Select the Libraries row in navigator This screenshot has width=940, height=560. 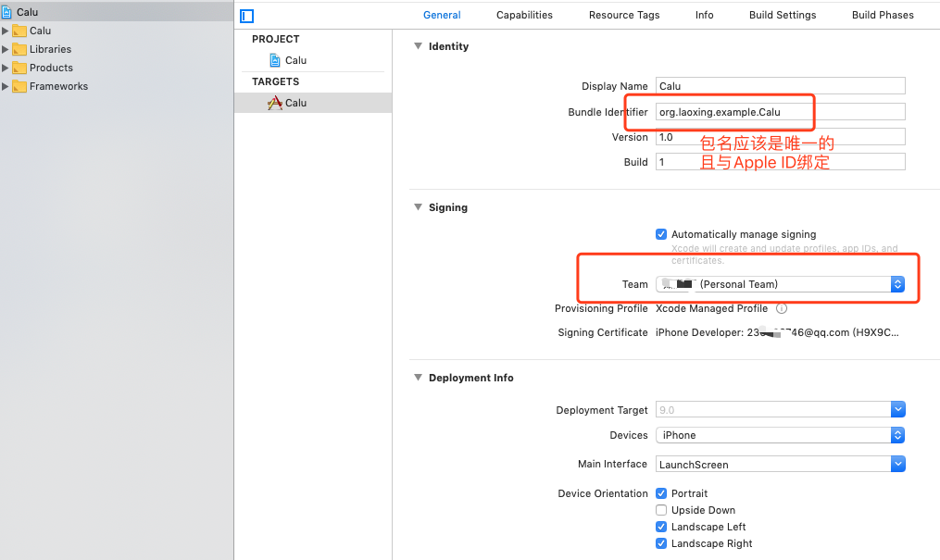point(117,50)
